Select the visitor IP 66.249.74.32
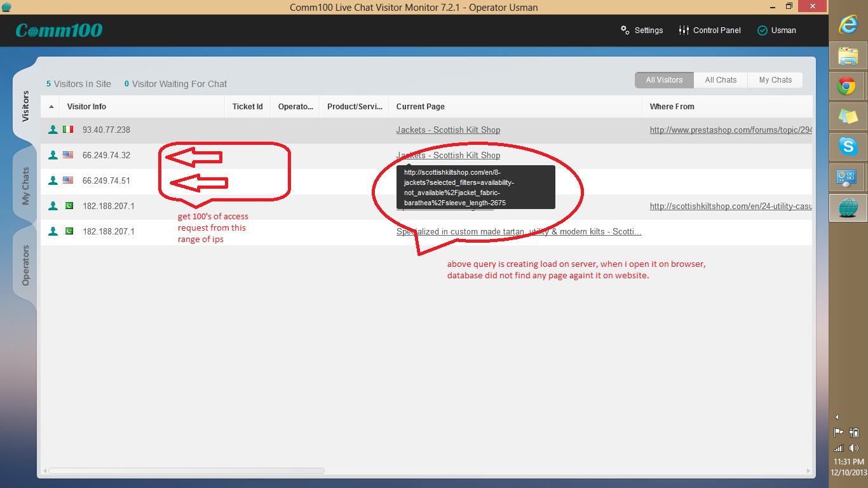Viewport: 868px width, 488px height. pyautogui.click(x=106, y=155)
